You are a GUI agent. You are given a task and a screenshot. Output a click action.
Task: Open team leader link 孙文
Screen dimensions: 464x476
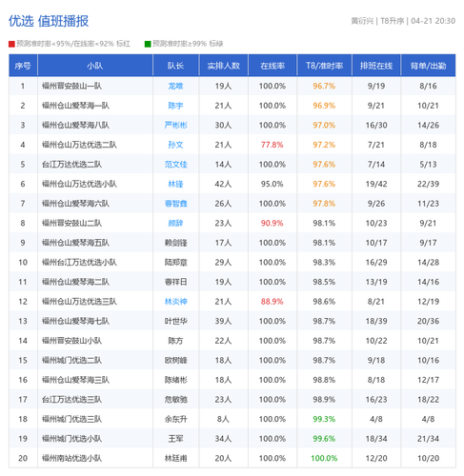click(x=175, y=145)
